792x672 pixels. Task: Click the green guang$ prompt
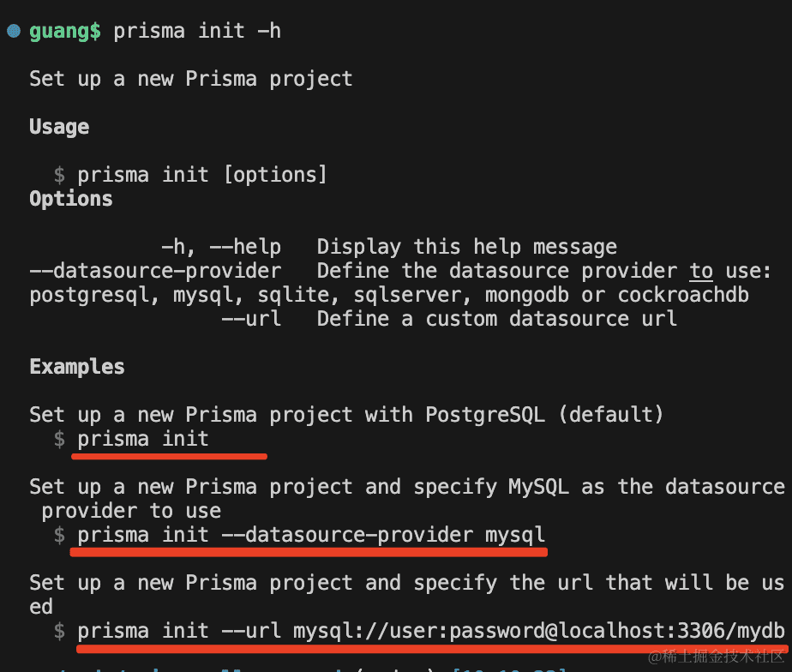(x=65, y=31)
